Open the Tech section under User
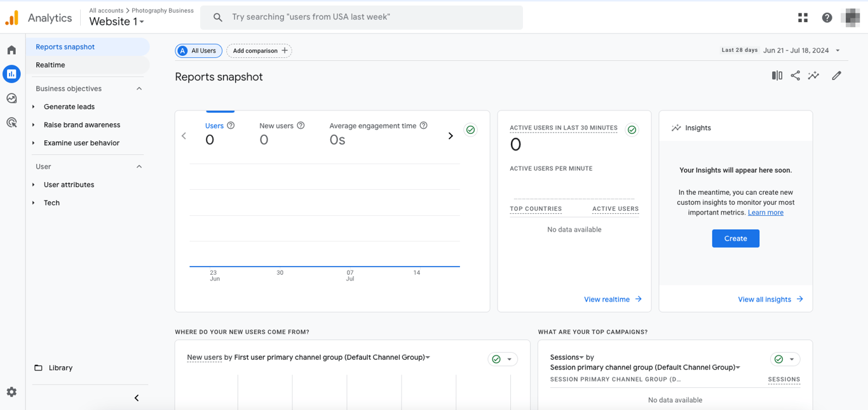Viewport: 868px width, 410px height. pos(51,202)
